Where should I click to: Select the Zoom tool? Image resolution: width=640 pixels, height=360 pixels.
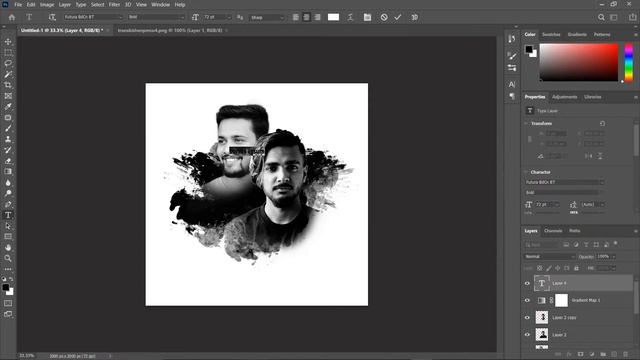pyautogui.click(x=8, y=258)
